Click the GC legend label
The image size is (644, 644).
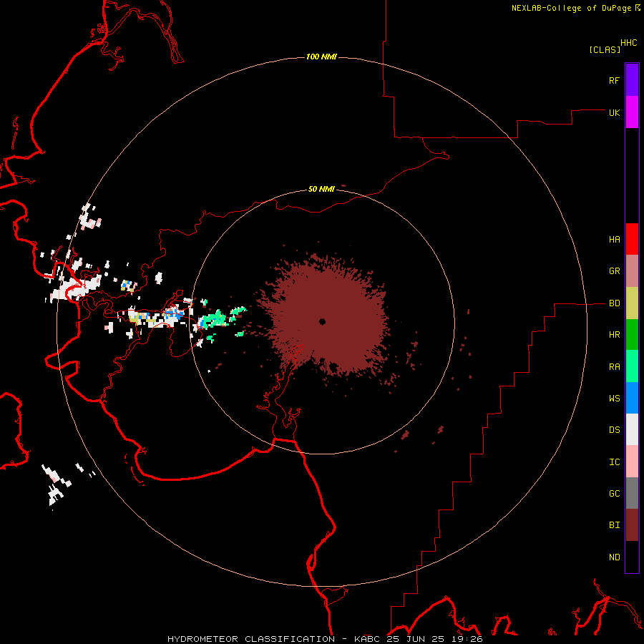[x=614, y=493]
